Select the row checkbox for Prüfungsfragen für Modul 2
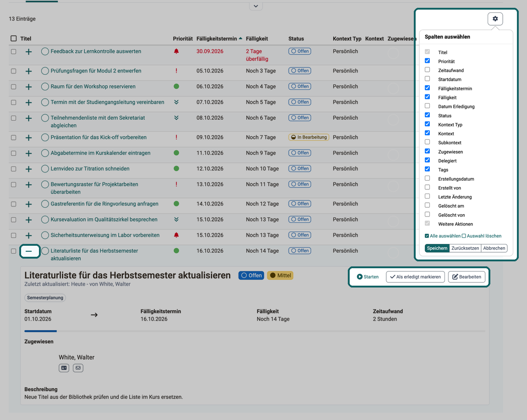527x420 pixels. click(13, 71)
